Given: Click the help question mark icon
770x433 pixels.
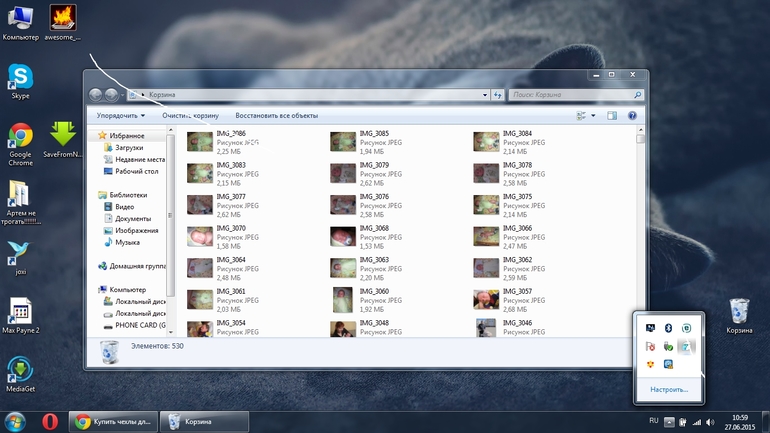Looking at the screenshot, I should (632, 116).
